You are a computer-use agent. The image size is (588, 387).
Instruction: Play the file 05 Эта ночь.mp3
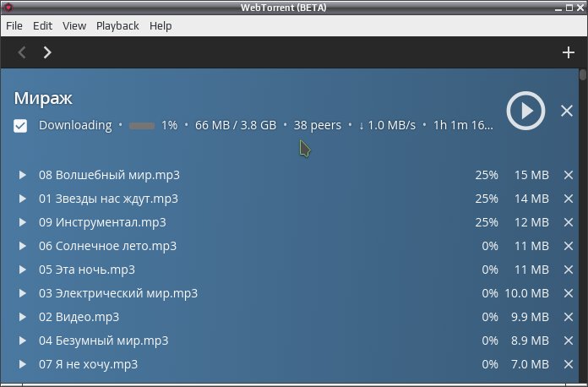(x=23, y=270)
